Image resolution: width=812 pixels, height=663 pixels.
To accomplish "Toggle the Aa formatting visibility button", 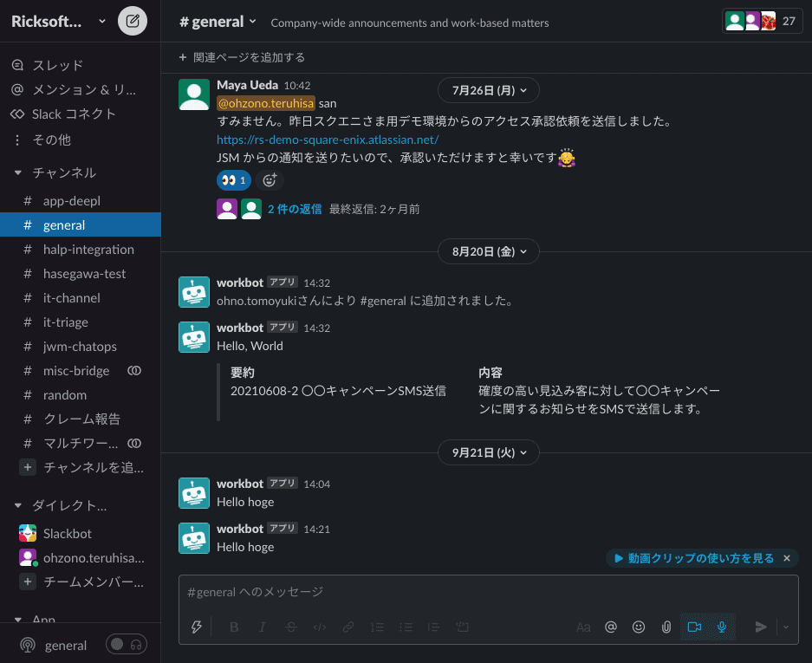I will [x=583, y=627].
